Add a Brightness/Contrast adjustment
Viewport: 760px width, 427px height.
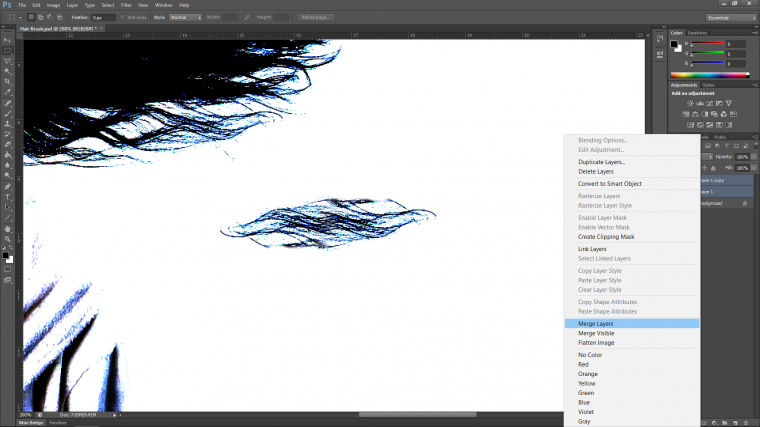click(690, 103)
